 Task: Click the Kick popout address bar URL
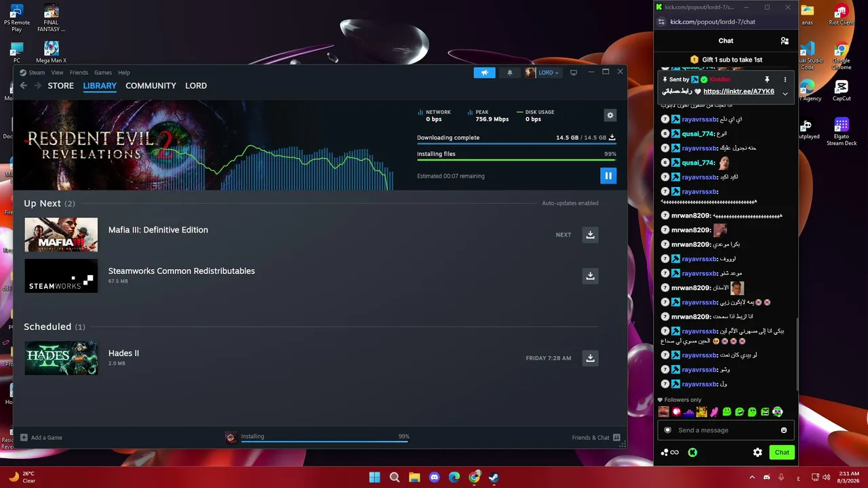(713, 22)
